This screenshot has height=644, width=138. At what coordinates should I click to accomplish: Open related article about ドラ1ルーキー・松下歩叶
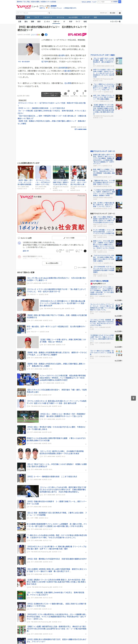[x=51, y=104]
